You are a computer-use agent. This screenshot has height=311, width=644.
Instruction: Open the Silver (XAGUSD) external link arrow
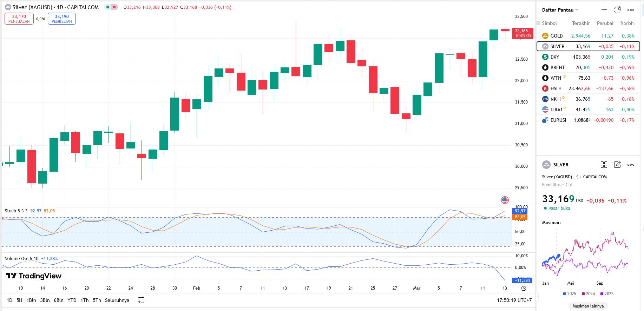pos(576,177)
